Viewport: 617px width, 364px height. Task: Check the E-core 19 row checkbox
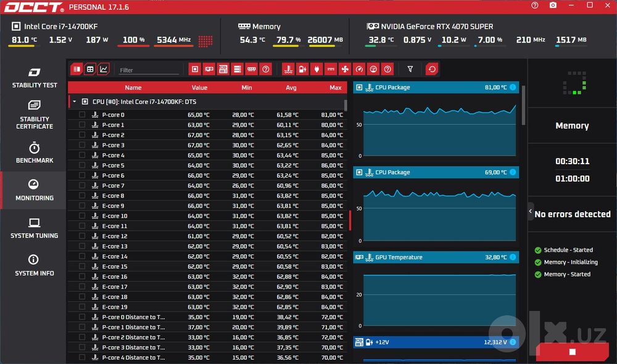pyautogui.click(x=82, y=307)
